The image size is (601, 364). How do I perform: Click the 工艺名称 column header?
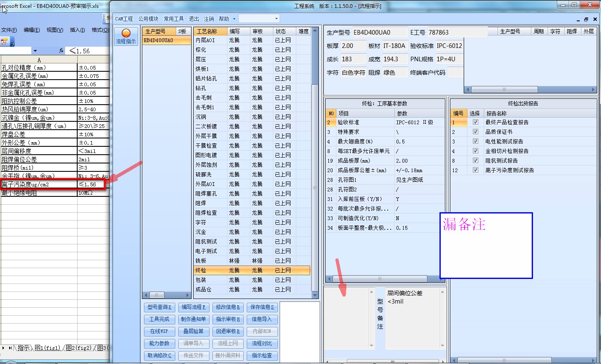210,31
